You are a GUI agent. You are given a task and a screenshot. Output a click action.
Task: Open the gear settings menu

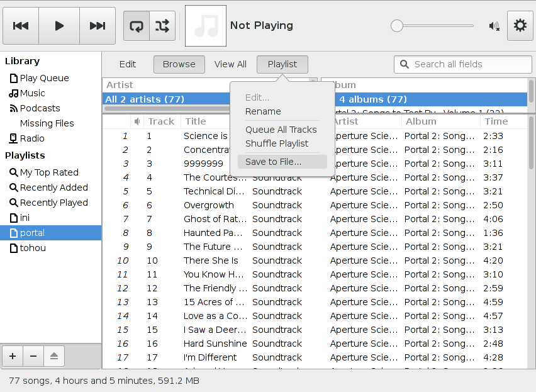click(520, 26)
